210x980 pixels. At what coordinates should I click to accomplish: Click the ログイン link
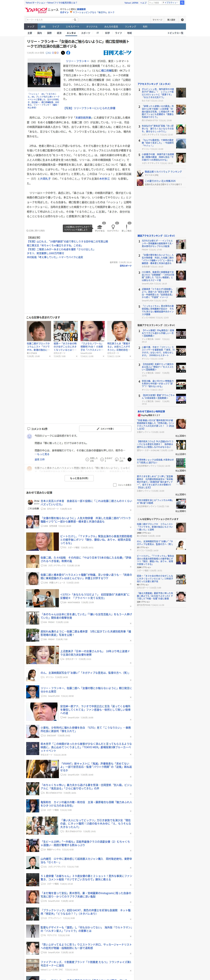[64, 12]
